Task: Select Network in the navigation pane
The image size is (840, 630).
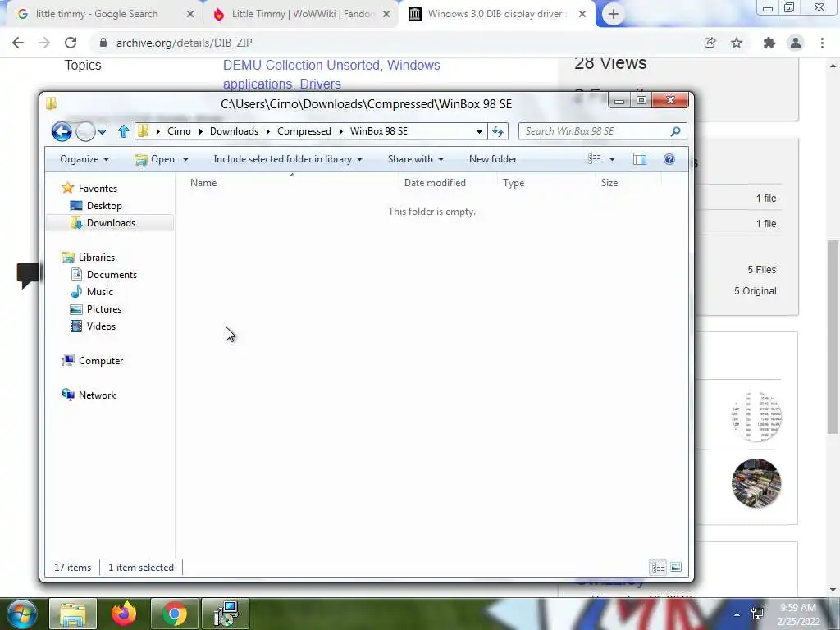Action: (x=97, y=395)
